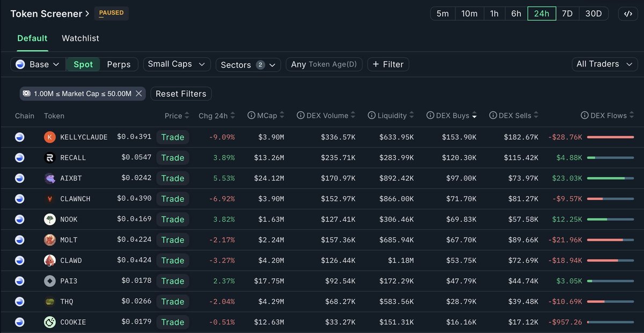Click Base chain icon in KELLYCLAUDE row
This screenshot has width=644, height=333.
coord(20,137)
